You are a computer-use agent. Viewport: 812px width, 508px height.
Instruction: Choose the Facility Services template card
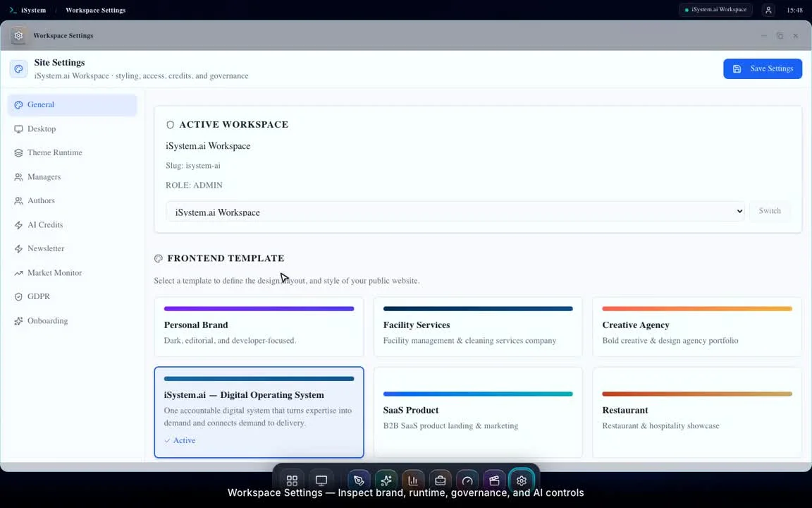click(478, 327)
